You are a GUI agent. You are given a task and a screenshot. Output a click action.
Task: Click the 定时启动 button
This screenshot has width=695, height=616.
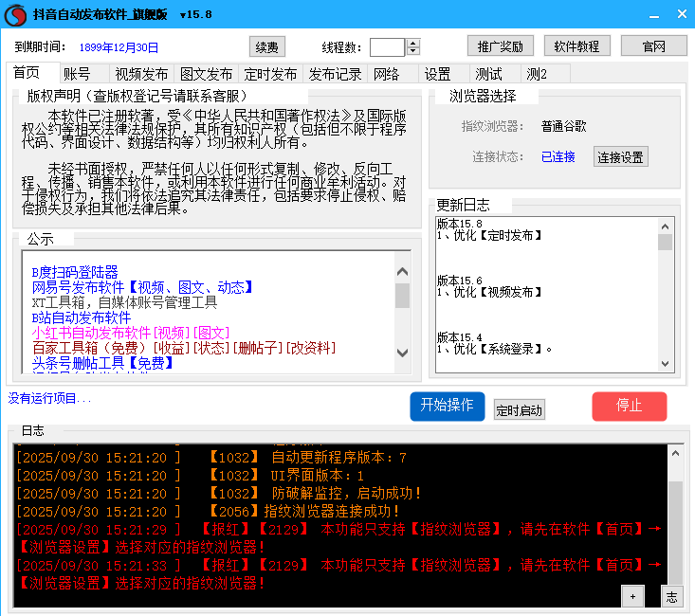click(519, 409)
